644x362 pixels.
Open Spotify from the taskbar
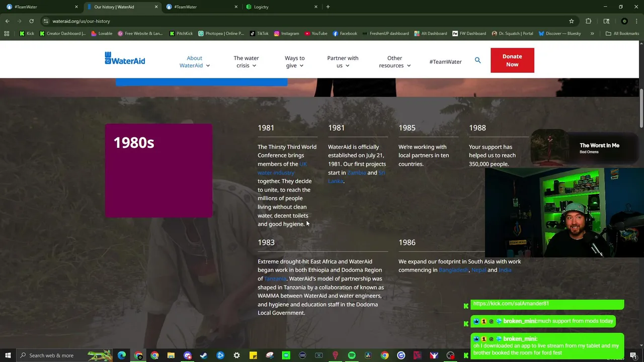coord(352,355)
